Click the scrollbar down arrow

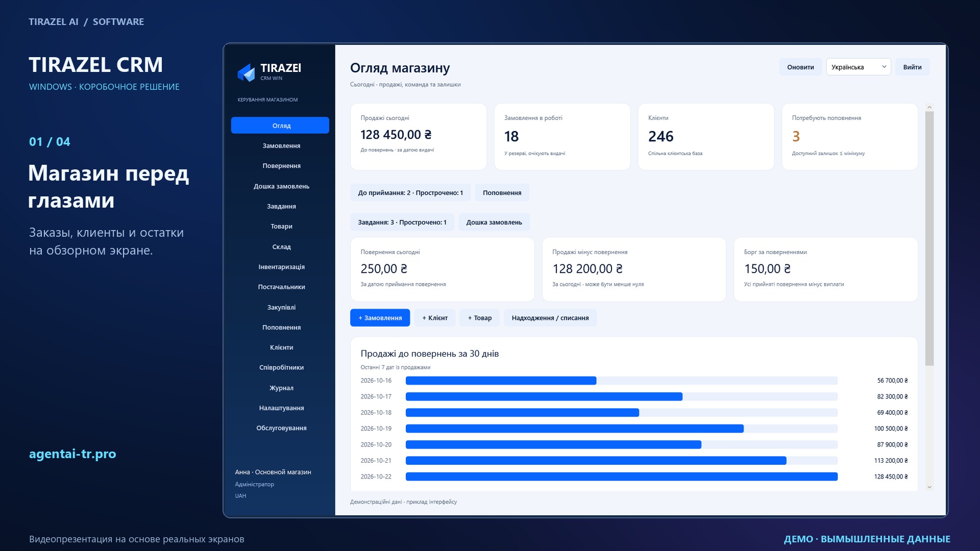[x=929, y=487]
